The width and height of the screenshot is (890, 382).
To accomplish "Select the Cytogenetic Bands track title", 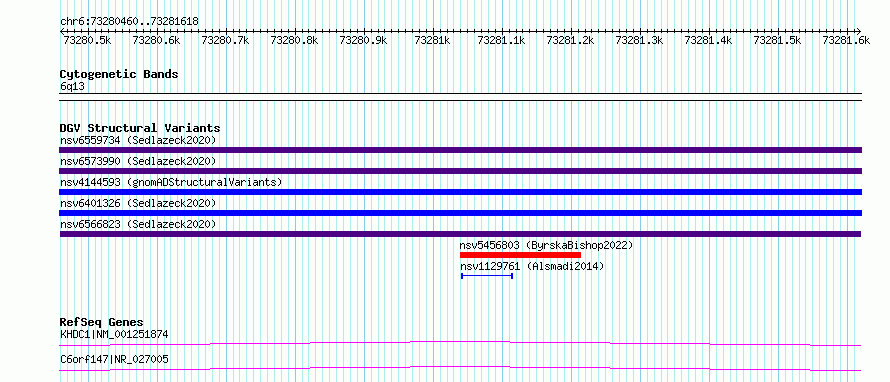I will click(119, 74).
